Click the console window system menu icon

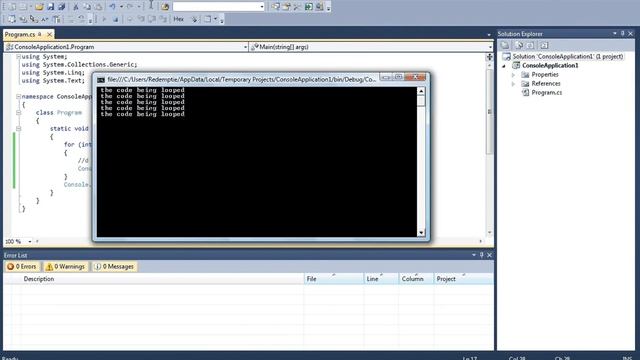pyautogui.click(x=101, y=80)
